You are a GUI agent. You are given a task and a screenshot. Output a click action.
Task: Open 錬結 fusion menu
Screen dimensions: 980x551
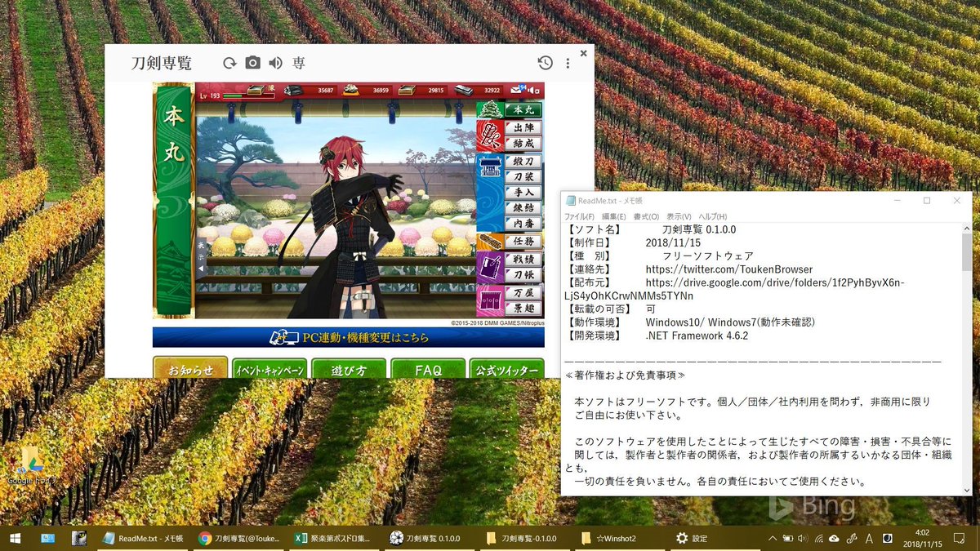pos(523,207)
